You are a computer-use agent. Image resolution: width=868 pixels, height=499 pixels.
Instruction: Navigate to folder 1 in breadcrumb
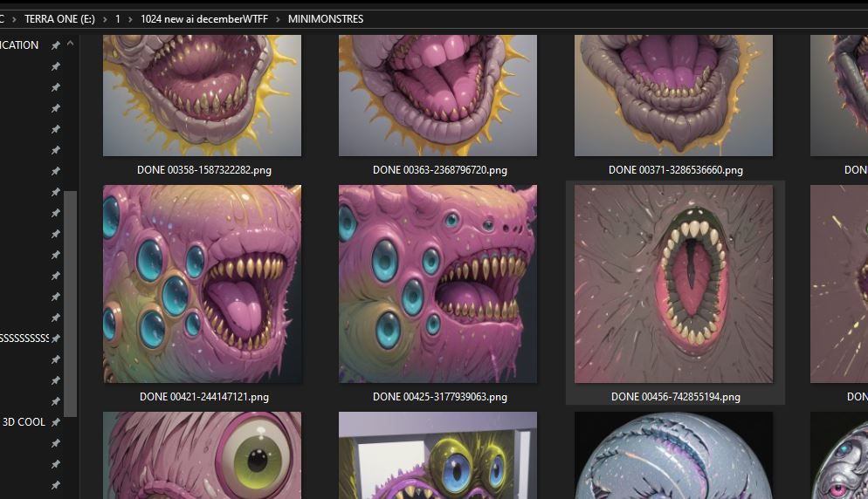pyautogui.click(x=117, y=19)
